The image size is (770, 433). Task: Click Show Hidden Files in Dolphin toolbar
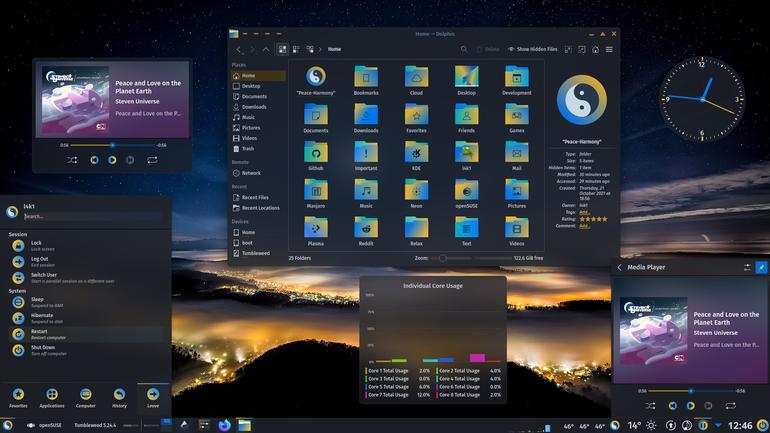532,49
